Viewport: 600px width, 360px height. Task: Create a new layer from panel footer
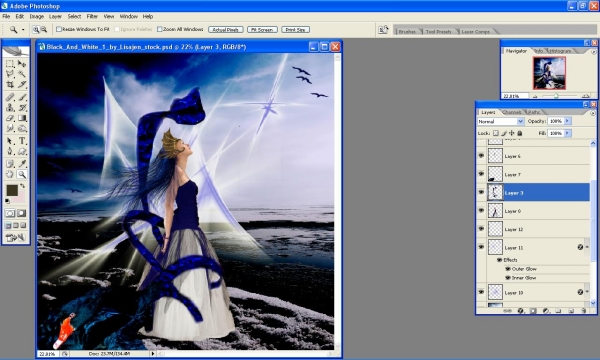[571, 311]
